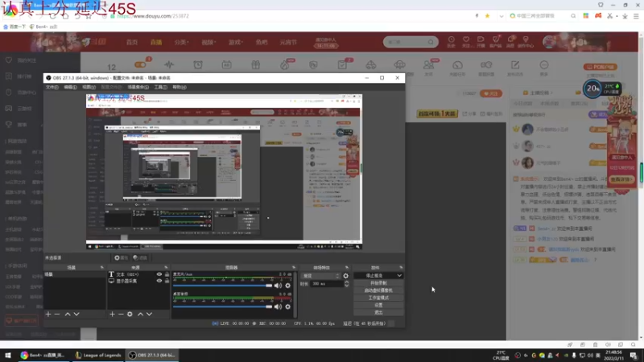
Task: Toggle visibility of the Text (GDI+) source
Action: [159, 274]
